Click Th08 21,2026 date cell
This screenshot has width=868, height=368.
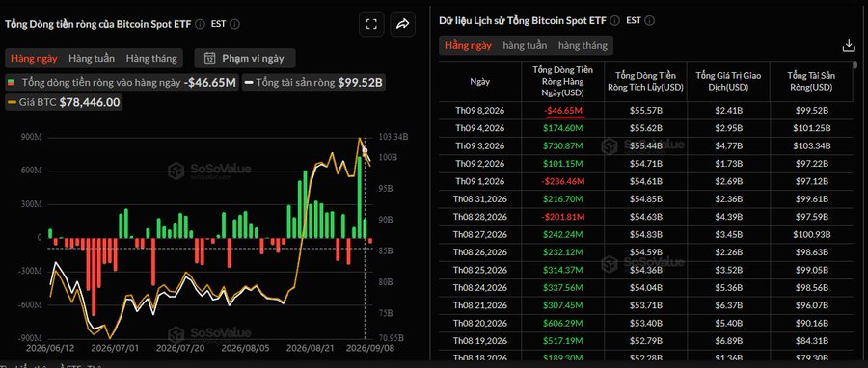click(480, 305)
